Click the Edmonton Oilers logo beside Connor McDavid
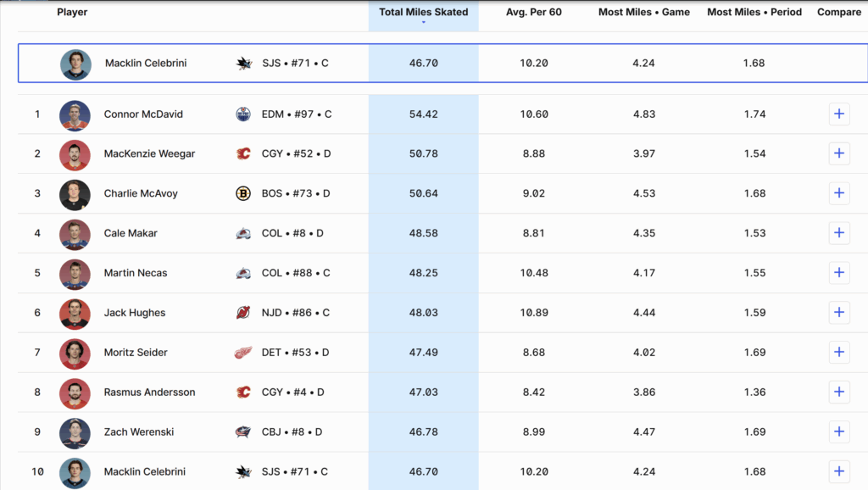868x490 pixels. 244,114
